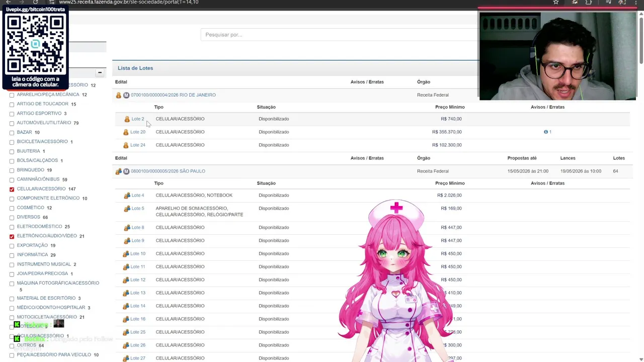The height and width of the screenshot is (362, 644).
Task: Click the people icon beside Lote 8
Action: (x=127, y=228)
